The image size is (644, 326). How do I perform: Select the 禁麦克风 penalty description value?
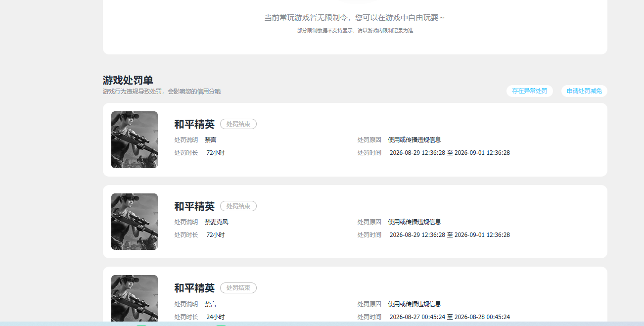point(217,222)
